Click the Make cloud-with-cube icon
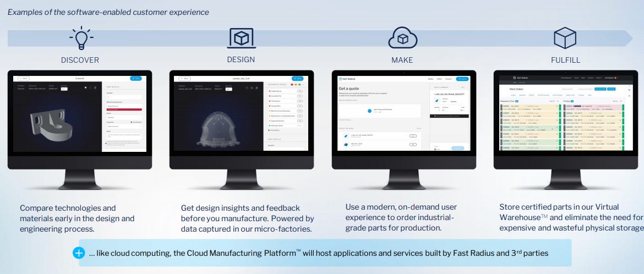Viewport: 644px width, 274px height. (402, 38)
